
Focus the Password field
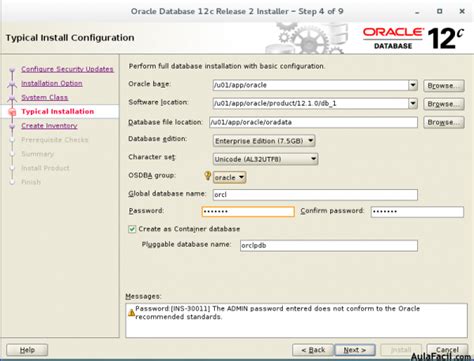tap(248, 211)
